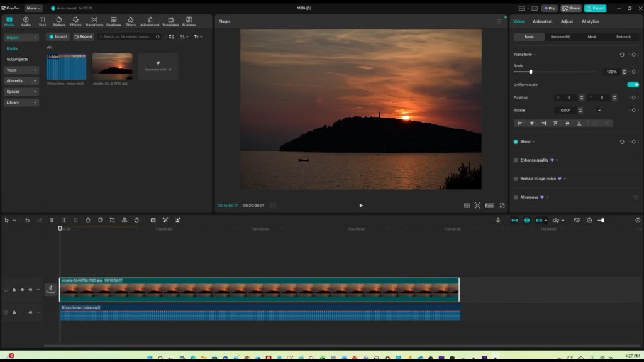Switch media list to grid view
The image size is (644, 362).
point(171,37)
